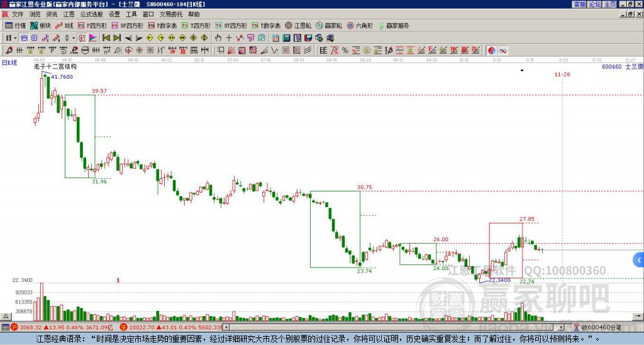Screen dimensions: 644x345
Task: Open the 交易委托 menu
Action: tap(171, 14)
